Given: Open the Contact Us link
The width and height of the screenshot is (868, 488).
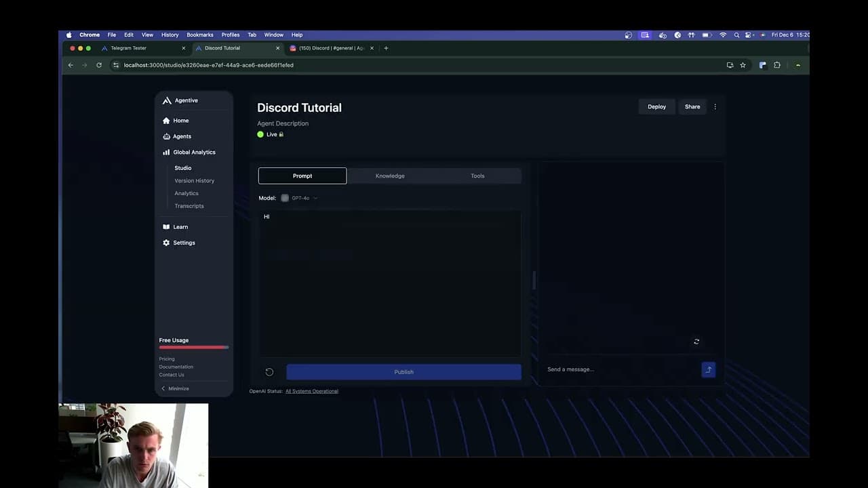Looking at the screenshot, I should point(172,375).
